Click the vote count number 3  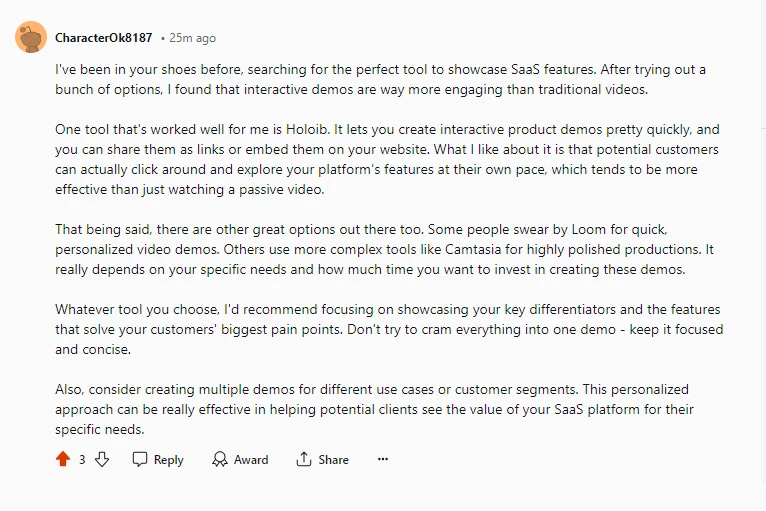pyautogui.click(x=82, y=460)
